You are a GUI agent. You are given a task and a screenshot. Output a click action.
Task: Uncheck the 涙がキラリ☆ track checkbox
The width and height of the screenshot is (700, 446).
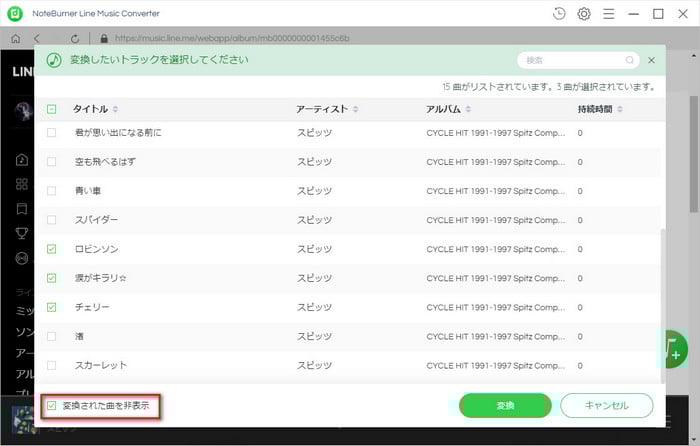(51, 278)
